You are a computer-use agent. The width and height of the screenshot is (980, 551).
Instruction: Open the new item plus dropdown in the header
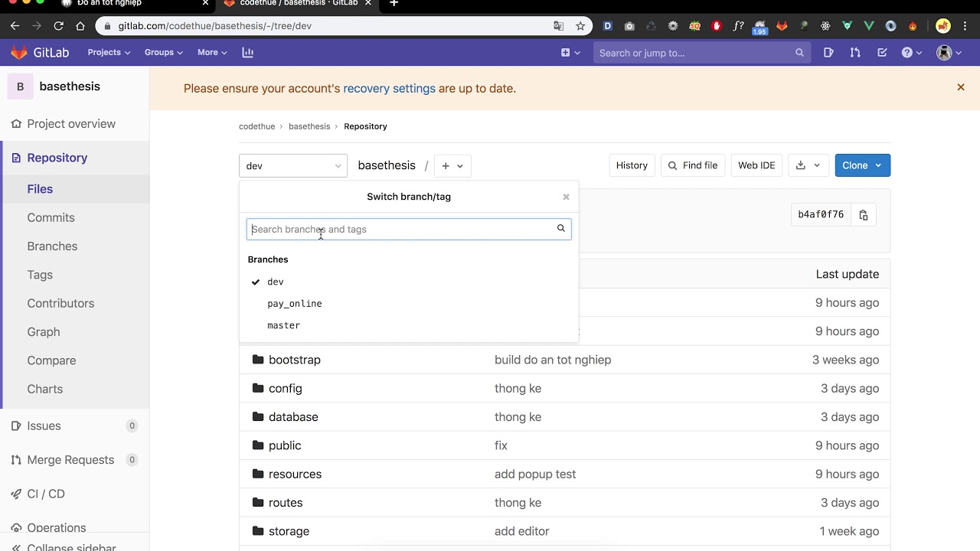coord(570,53)
